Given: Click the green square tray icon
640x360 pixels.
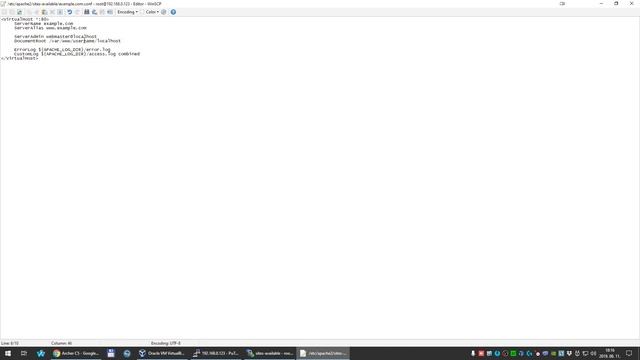Looking at the screenshot, I should pyautogui.click(x=513, y=353).
